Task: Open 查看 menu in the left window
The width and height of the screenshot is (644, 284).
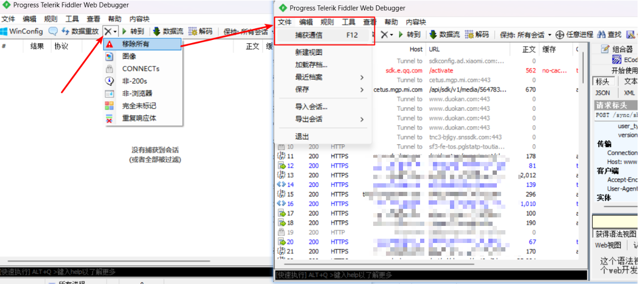Action: [x=93, y=19]
